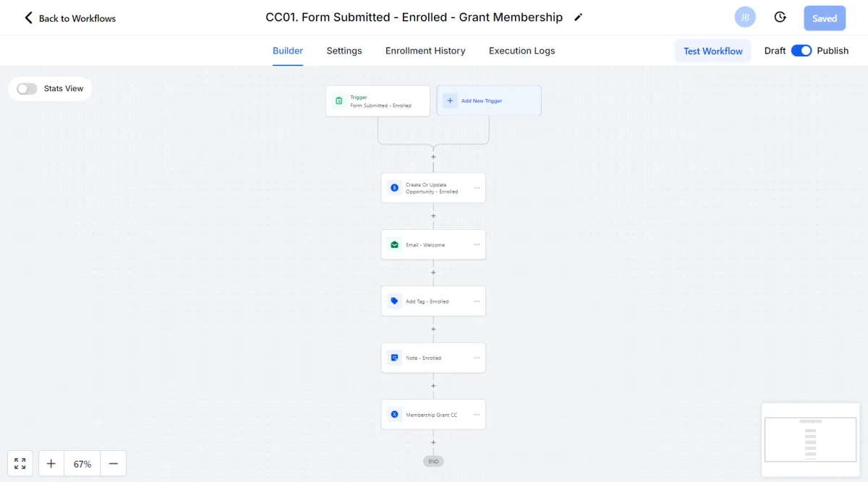868x482 pixels.
Task: Click the Note - Enrolled note icon
Action: [394, 358]
